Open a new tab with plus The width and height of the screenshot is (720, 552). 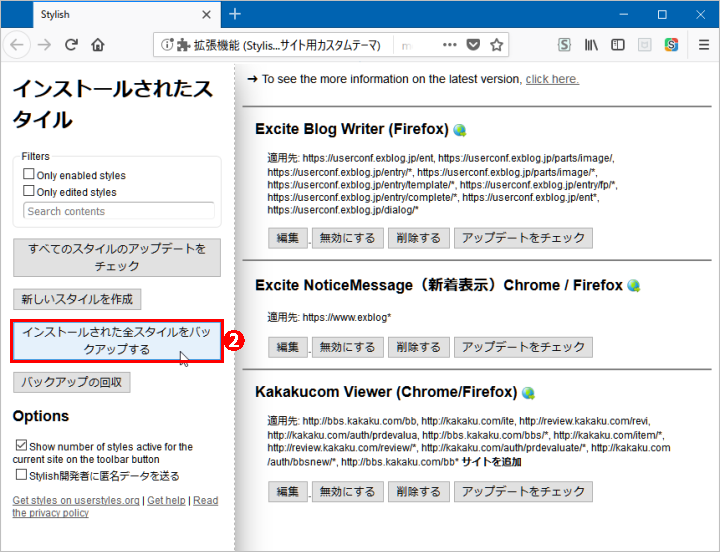(235, 14)
